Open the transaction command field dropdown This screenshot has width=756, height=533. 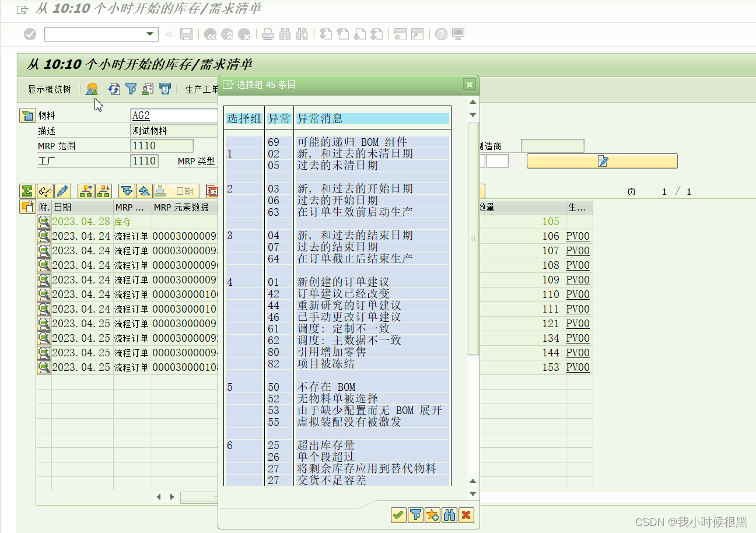(x=151, y=34)
